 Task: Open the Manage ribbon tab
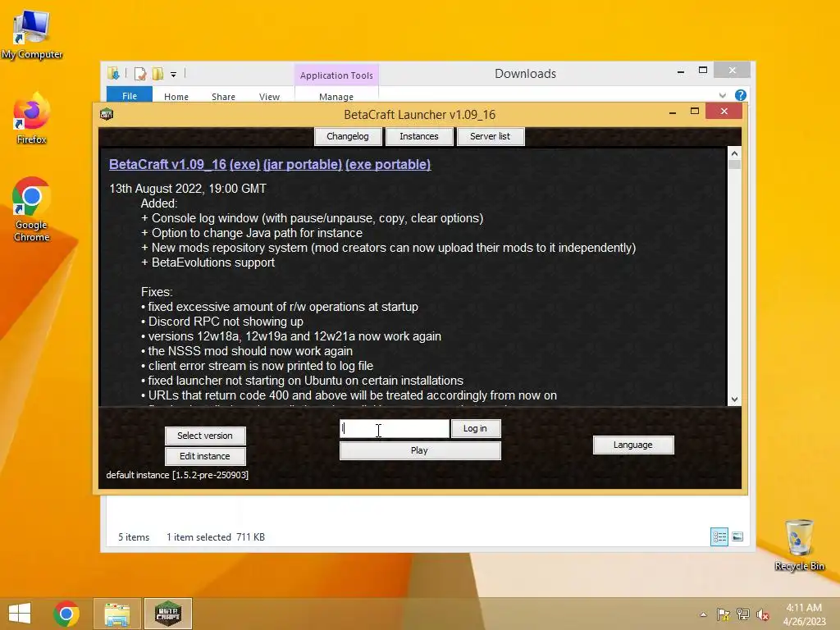pyautogui.click(x=336, y=97)
